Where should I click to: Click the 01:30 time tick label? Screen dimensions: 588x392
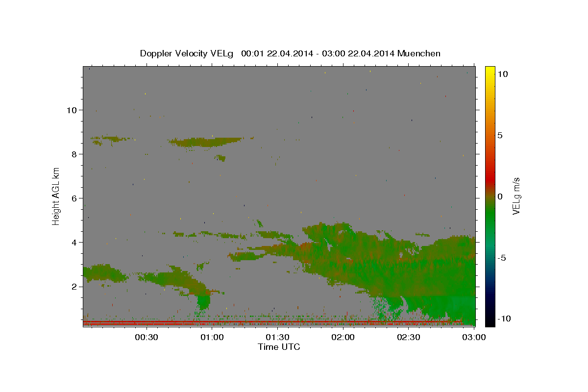277,337
